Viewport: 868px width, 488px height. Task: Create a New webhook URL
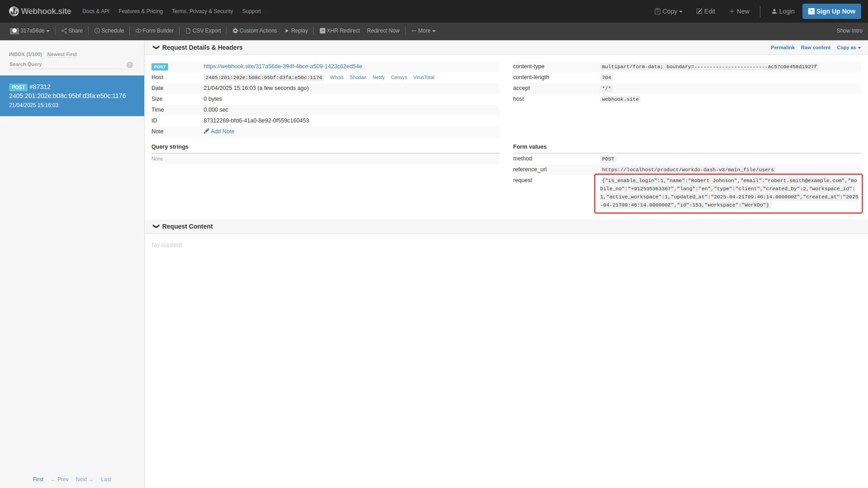click(x=739, y=11)
